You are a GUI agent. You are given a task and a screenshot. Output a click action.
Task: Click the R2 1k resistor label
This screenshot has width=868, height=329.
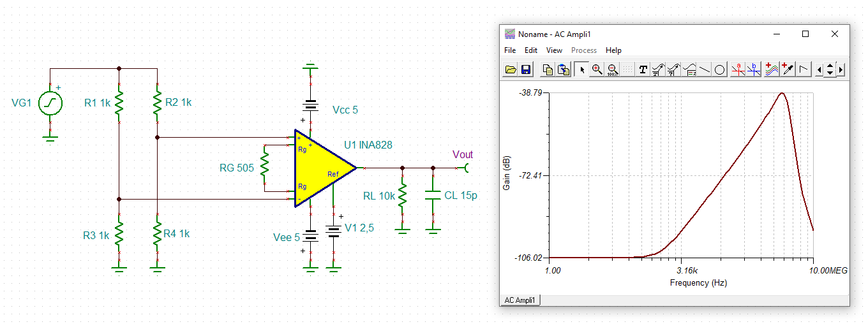(178, 102)
